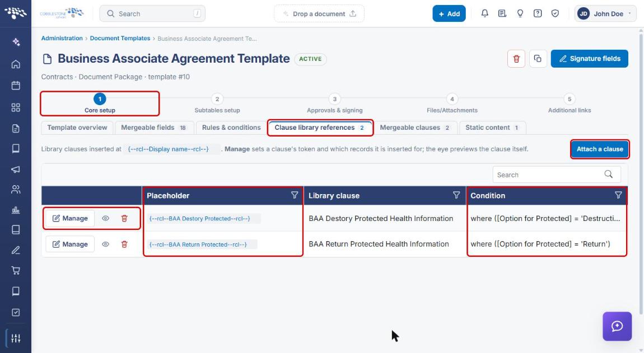Open the Library clause column filter
This screenshot has width=644, height=353.
tap(456, 195)
